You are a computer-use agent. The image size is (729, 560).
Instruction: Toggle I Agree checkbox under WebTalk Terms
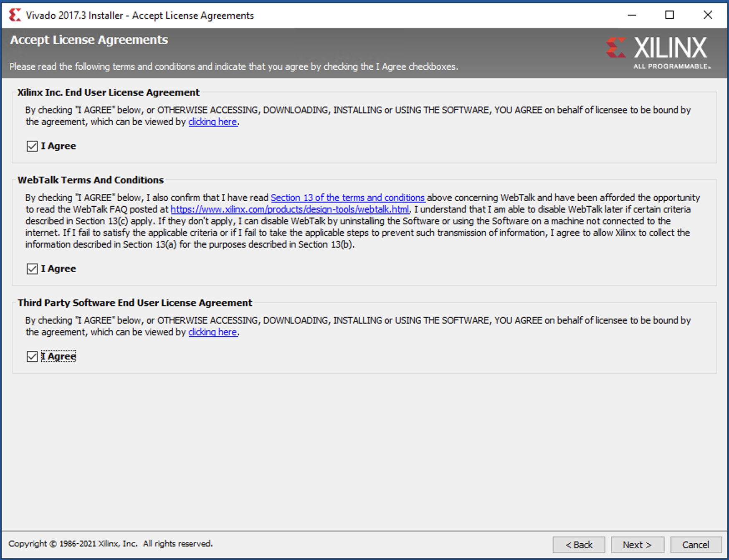(32, 269)
